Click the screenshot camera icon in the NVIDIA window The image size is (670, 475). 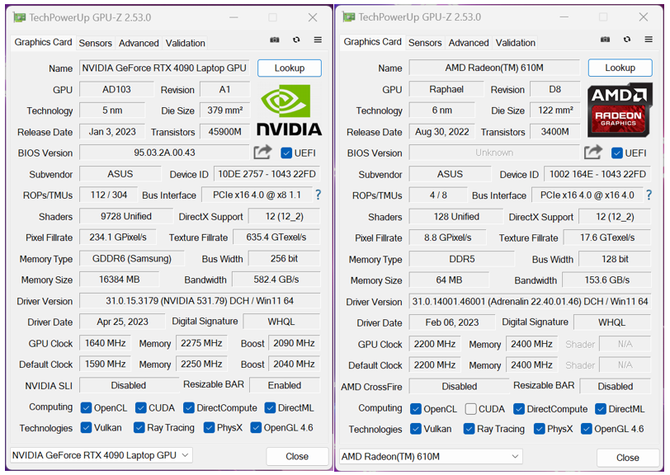click(274, 40)
